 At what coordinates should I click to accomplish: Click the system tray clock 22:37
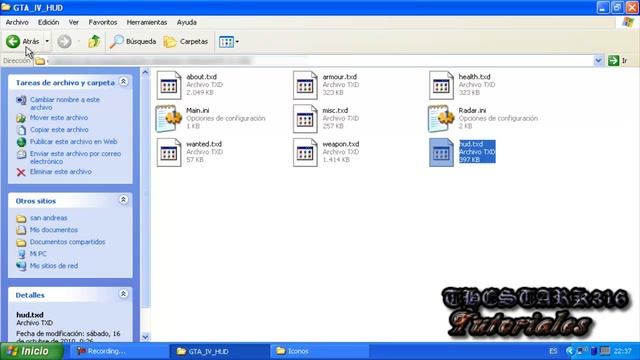(x=622, y=351)
